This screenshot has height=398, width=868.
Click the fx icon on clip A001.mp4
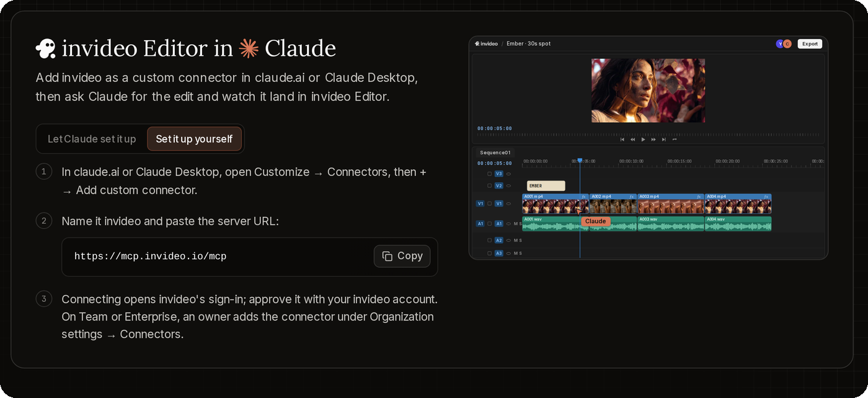pyautogui.click(x=583, y=197)
